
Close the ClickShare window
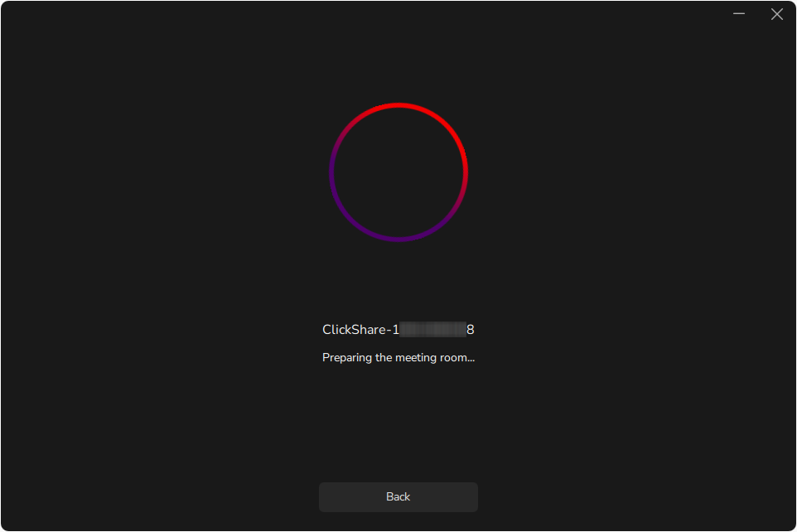coord(776,14)
